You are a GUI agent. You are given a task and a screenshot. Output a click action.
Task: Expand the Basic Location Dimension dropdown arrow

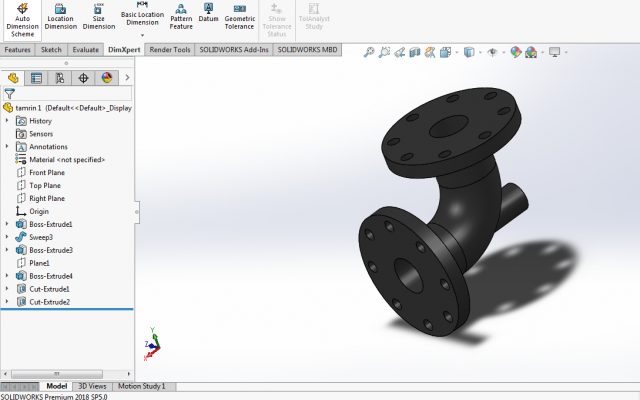142,35
